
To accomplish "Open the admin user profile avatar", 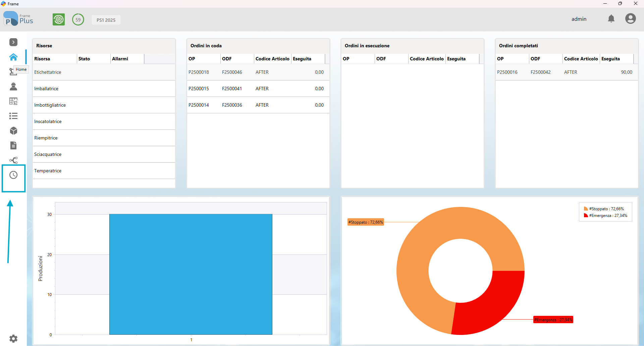I will tap(631, 19).
